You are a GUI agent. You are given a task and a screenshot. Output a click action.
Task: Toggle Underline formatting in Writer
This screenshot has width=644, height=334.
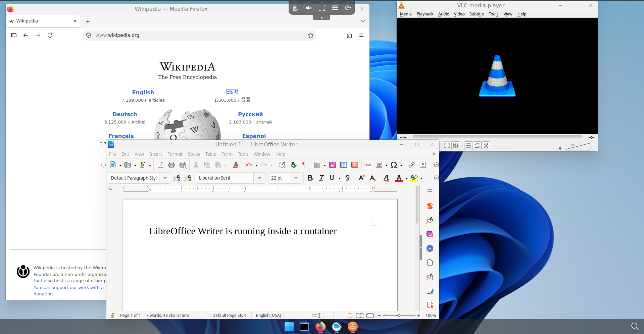(332, 178)
